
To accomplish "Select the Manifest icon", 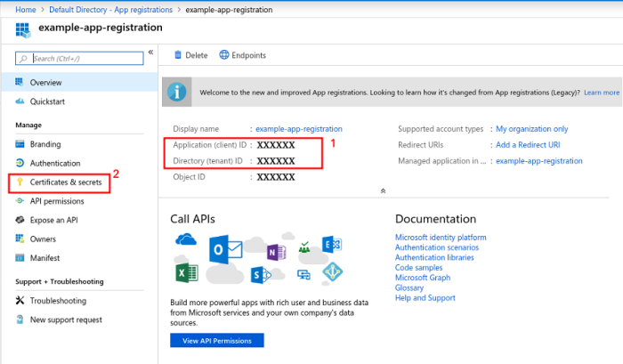I will (20, 258).
